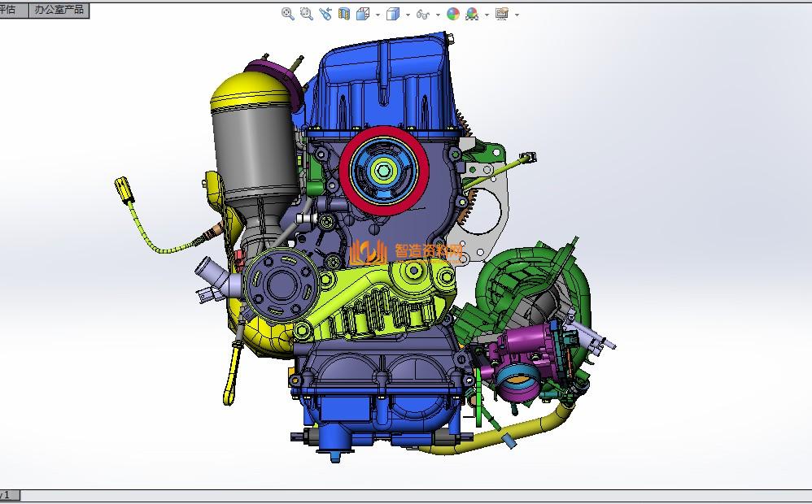Click the Hide/Show Items glasses icon
This screenshot has height=504, width=812.
click(421, 14)
